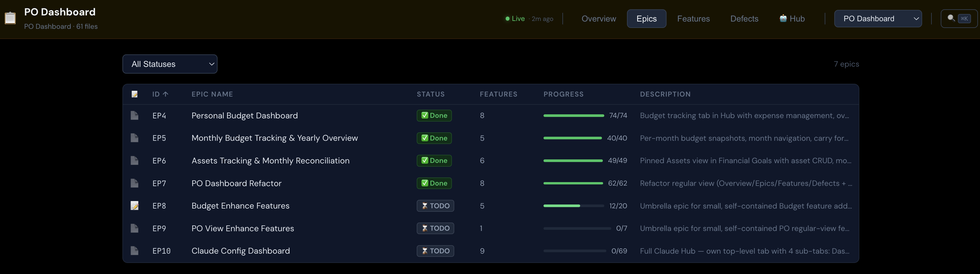
Task: Click the Done badge for EP6
Action: click(434, 160)
